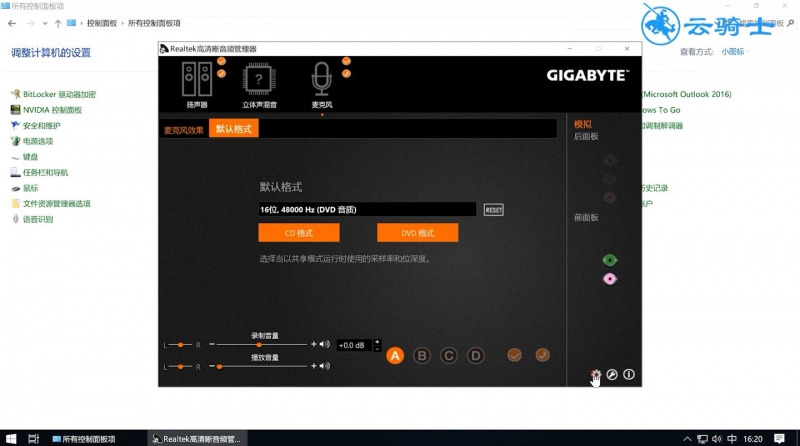The image size is (800, 446).
Task: Increase playback volume with plus sign
Action: pyautogui.click(x=314, y=366)
